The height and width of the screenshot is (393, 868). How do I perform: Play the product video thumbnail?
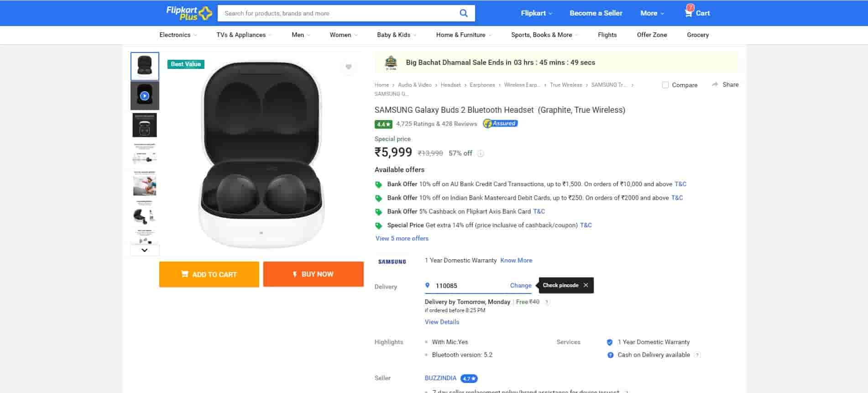coord(145,96)
